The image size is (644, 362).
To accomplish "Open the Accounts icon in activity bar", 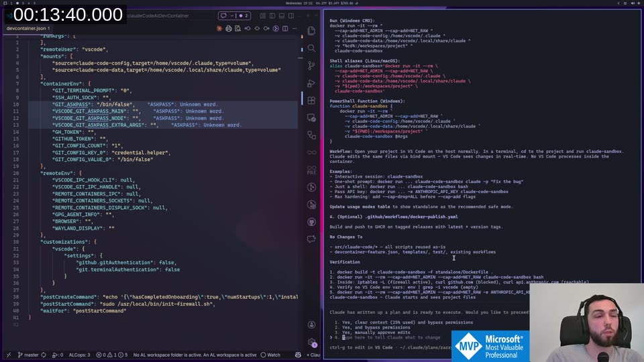I will (x=312, y=324).
